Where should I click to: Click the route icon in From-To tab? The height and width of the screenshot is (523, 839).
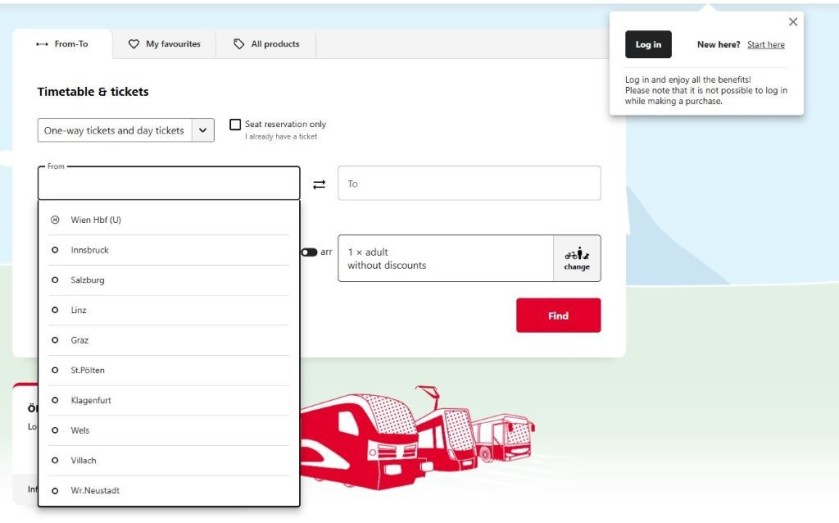42,44
